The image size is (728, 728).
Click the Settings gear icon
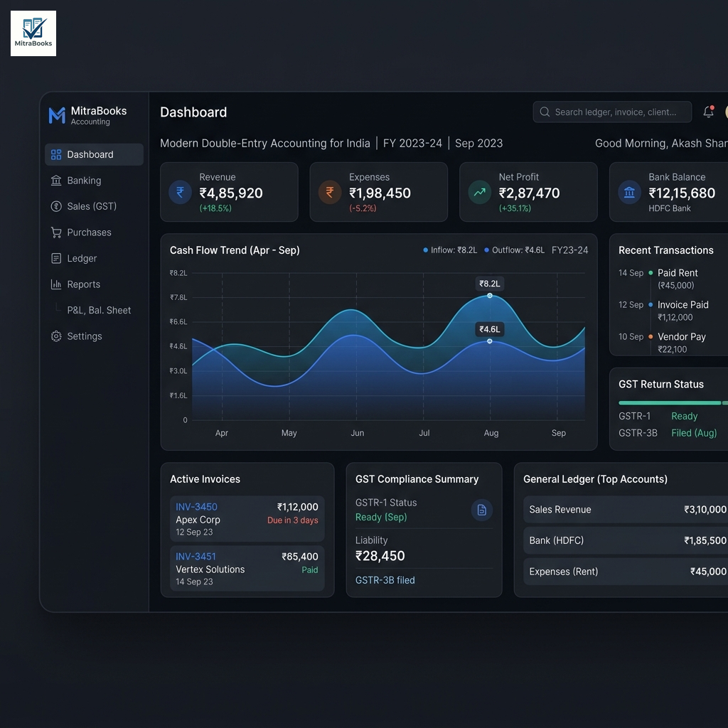tap(56, 336)
